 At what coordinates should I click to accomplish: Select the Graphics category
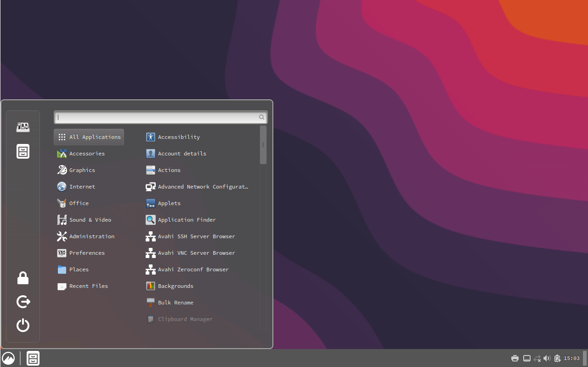click(x=82, y=170)
